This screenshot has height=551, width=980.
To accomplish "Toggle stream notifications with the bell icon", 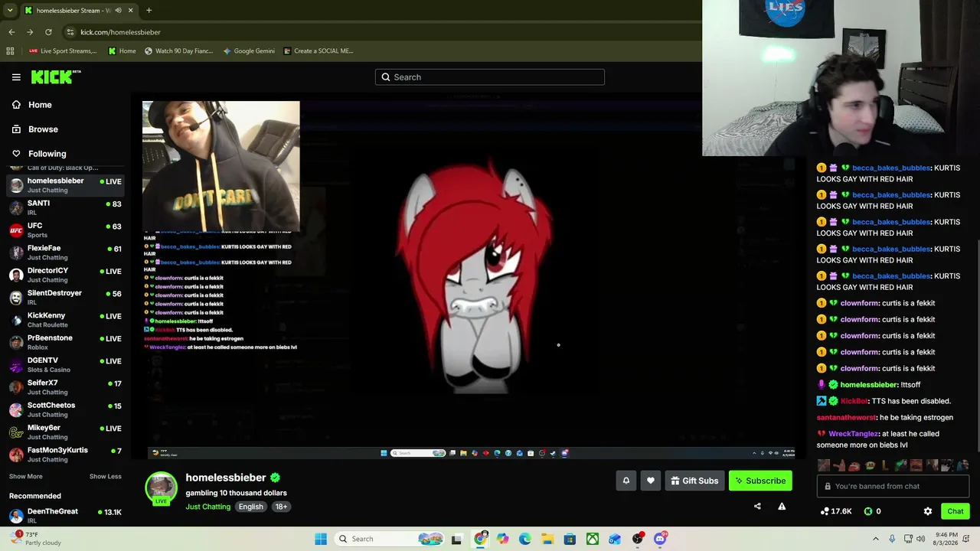I will tap(626, 481).
